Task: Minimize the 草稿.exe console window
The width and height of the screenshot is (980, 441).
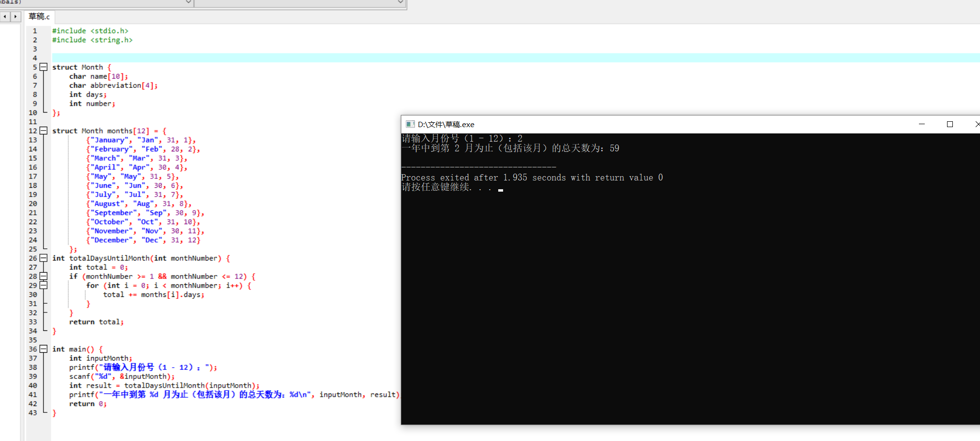Action: point(922,124)
